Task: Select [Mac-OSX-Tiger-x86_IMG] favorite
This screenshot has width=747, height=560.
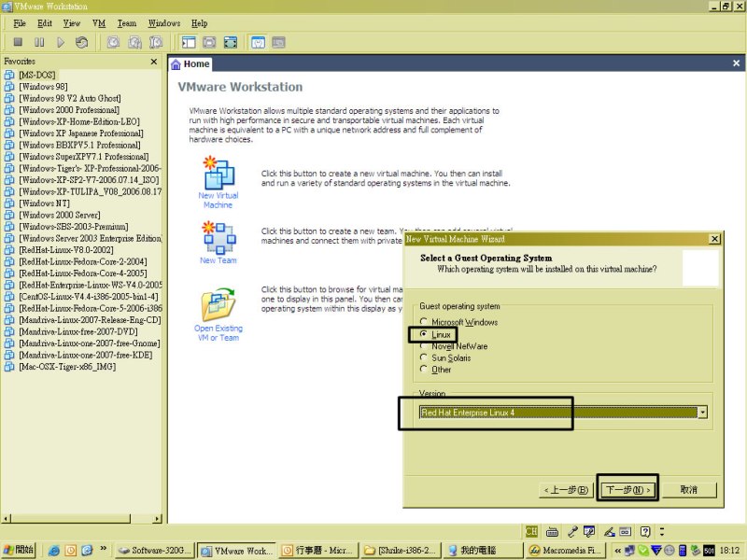Action: click(x=67, y=367)
